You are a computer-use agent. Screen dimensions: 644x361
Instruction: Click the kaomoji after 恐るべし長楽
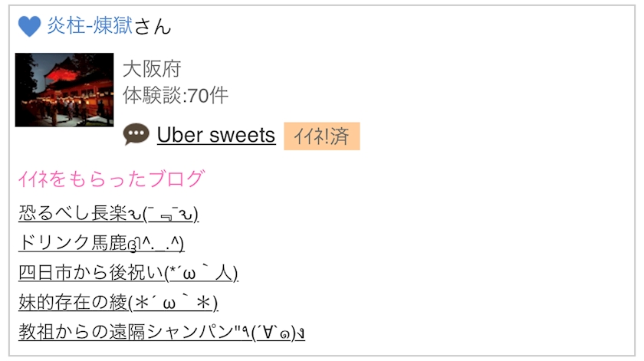pyautogui.click(x=163, y=213)
